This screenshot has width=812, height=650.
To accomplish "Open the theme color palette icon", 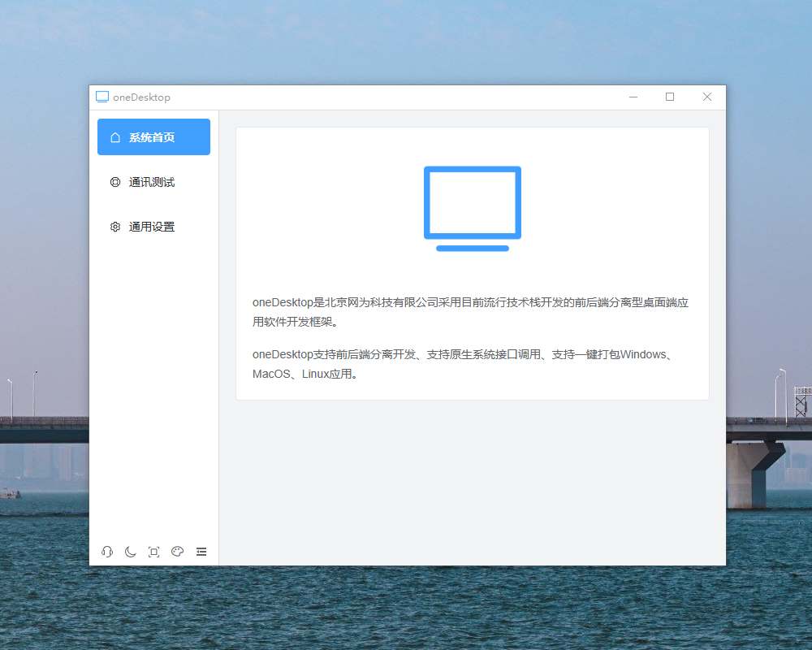I will tap(178, 552).
